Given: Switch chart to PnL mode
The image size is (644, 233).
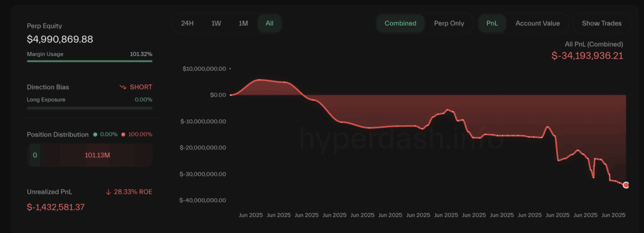Looking at the screenshot, I should pos(492,23).
